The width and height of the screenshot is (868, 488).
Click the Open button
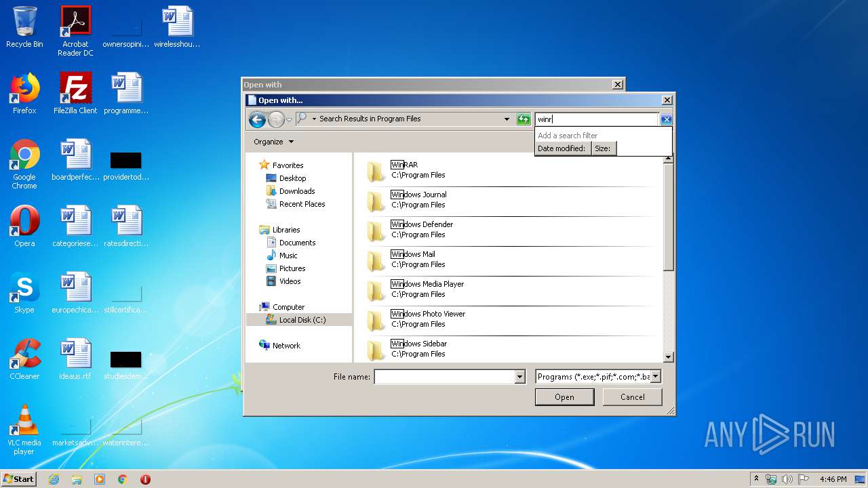(564, 397)
